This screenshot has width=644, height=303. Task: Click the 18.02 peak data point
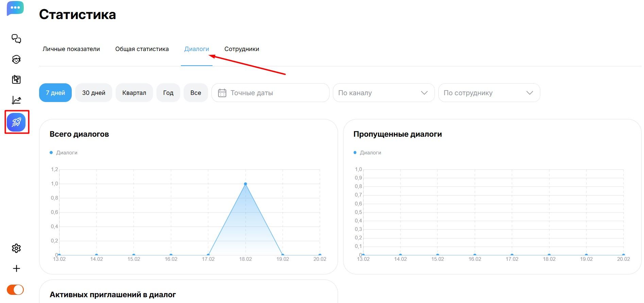point(245,184)
